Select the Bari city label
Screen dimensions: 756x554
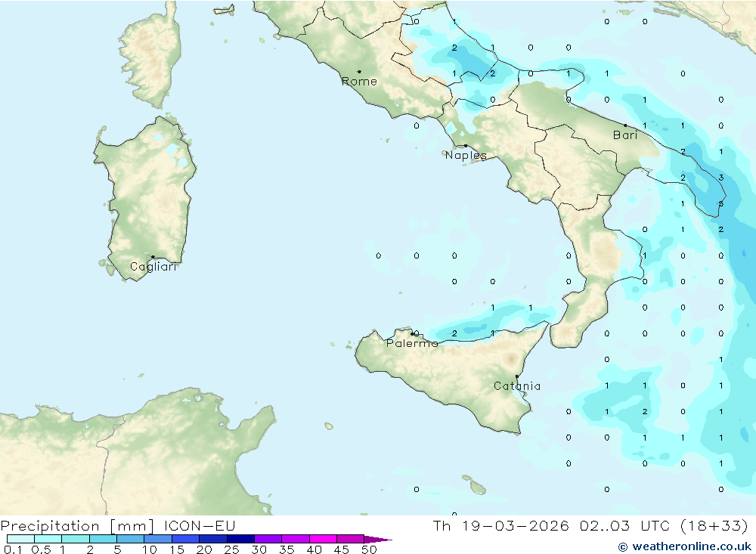coord(625,135)
